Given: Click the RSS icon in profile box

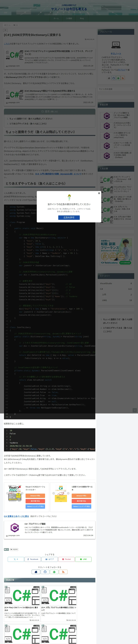Looking at the screenshot, I should tap(123, 78).
